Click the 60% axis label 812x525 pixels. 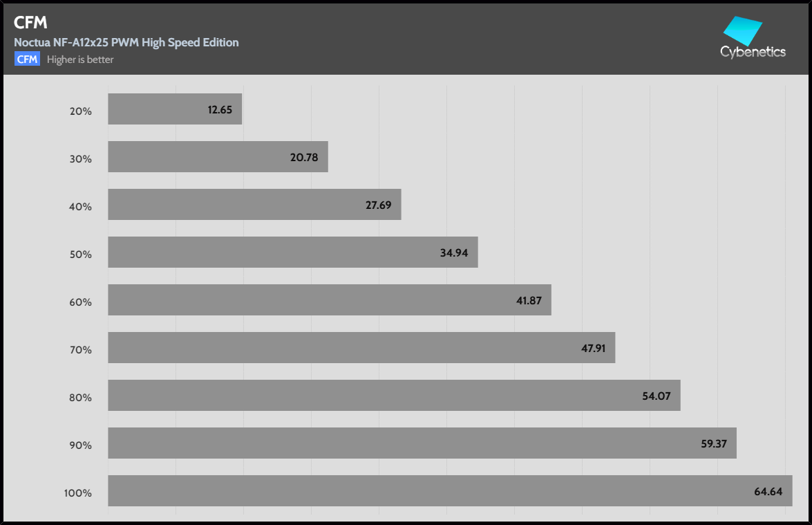(x=81, y=302)
